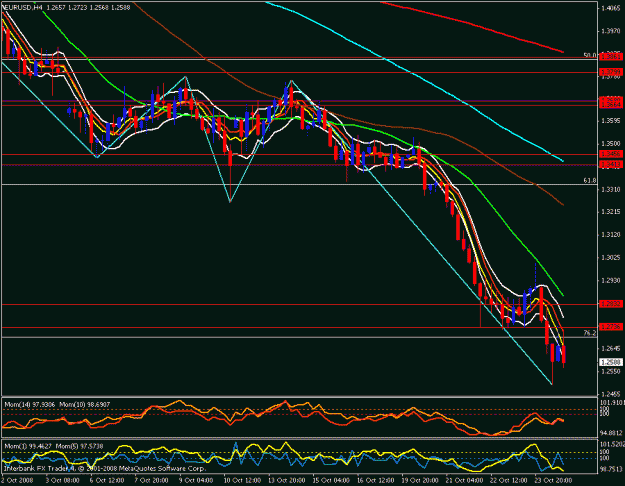Click the 1.3025 price axis label
Image resolution: width=625 pixels, height=486 pixels.
coord(611,258)
